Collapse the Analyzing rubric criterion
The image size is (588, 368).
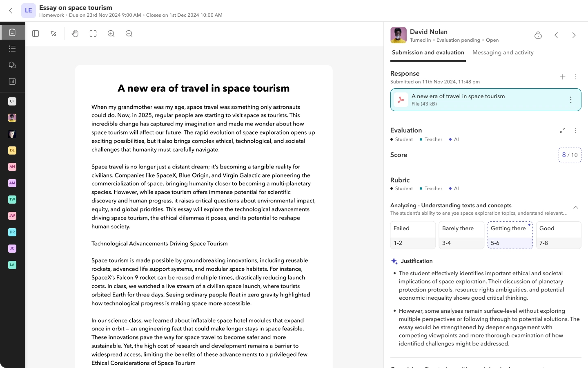coord(575,208)
